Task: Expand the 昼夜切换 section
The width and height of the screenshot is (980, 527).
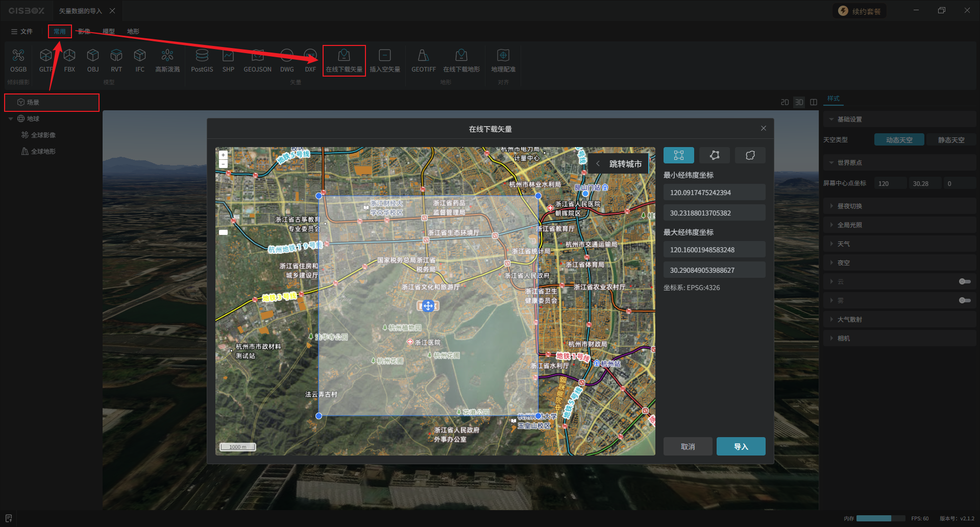Action: [849, 206]
